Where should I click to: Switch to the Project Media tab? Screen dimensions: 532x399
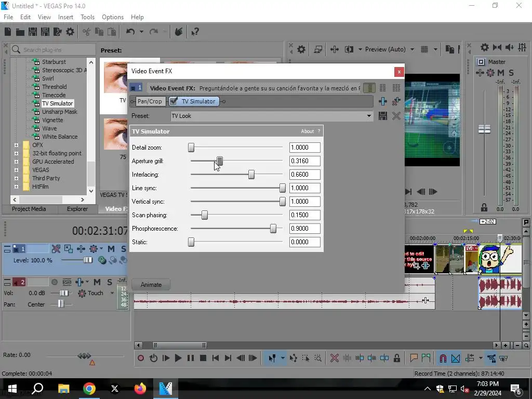click(x=29, y=209)
